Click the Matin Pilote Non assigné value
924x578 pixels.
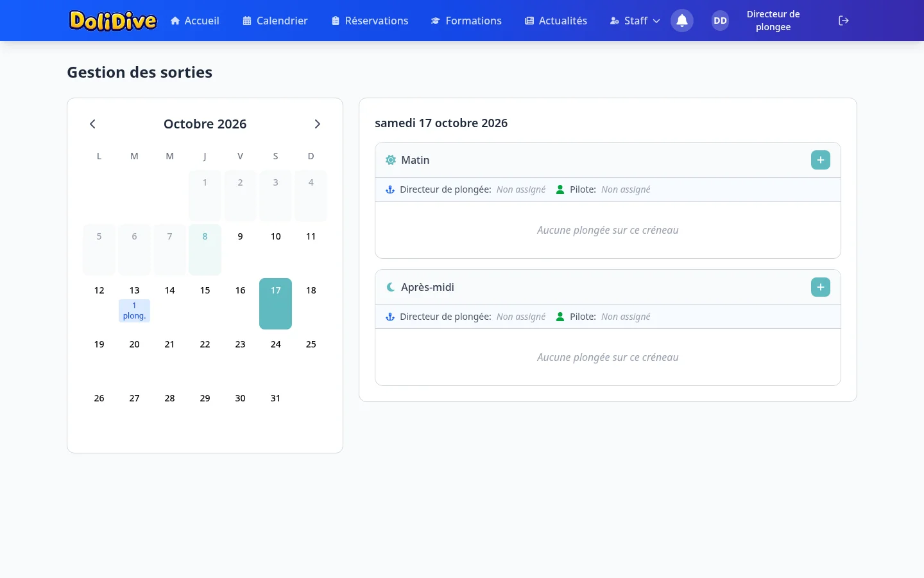tap(626, 189)
